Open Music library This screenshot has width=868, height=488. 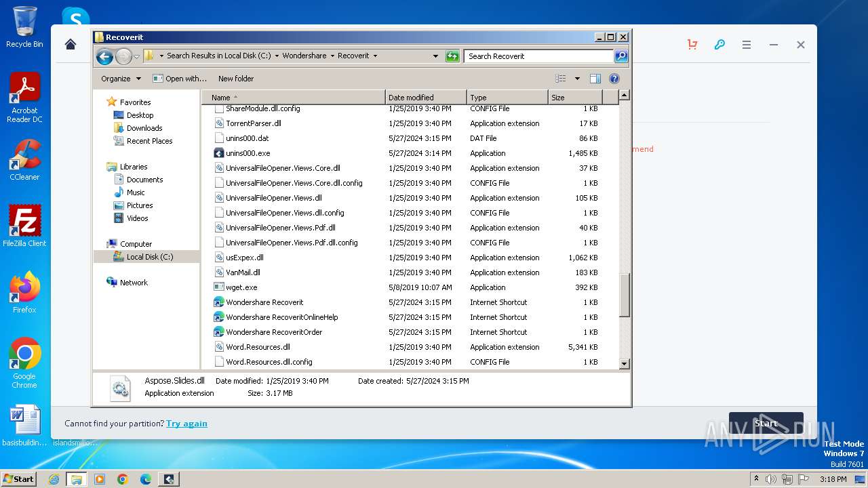[x=136, y=192]
